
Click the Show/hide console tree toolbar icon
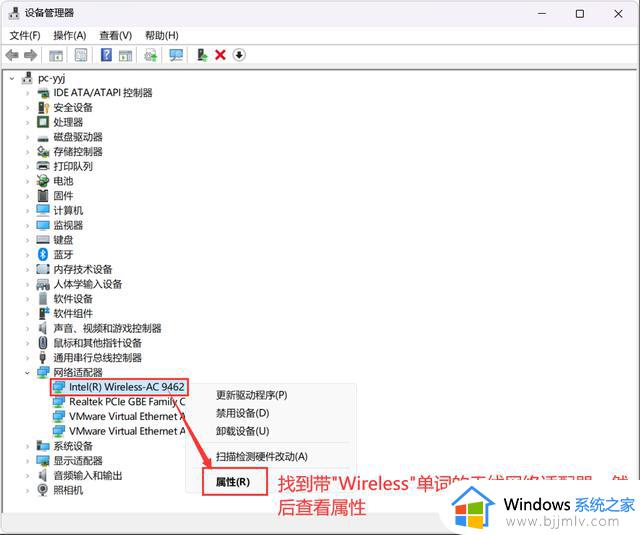(x=56, y=55)
